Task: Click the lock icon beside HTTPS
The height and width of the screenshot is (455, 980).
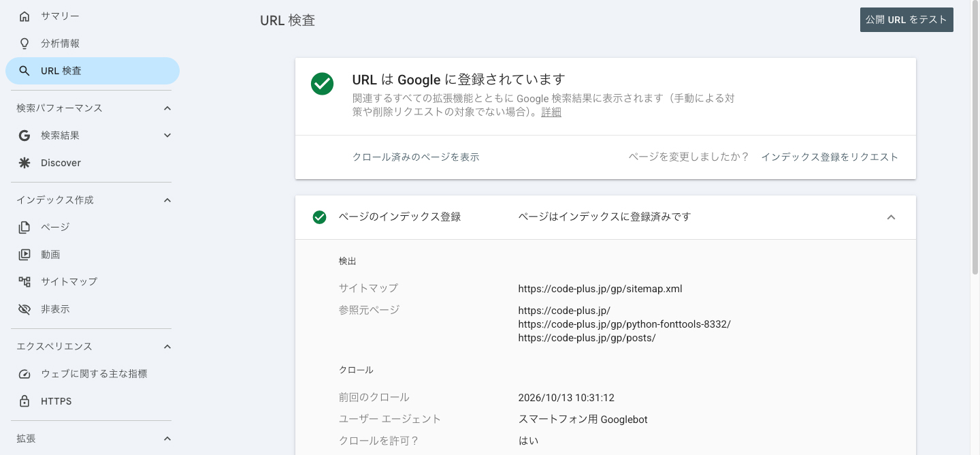Action: [x=24, y=401]
